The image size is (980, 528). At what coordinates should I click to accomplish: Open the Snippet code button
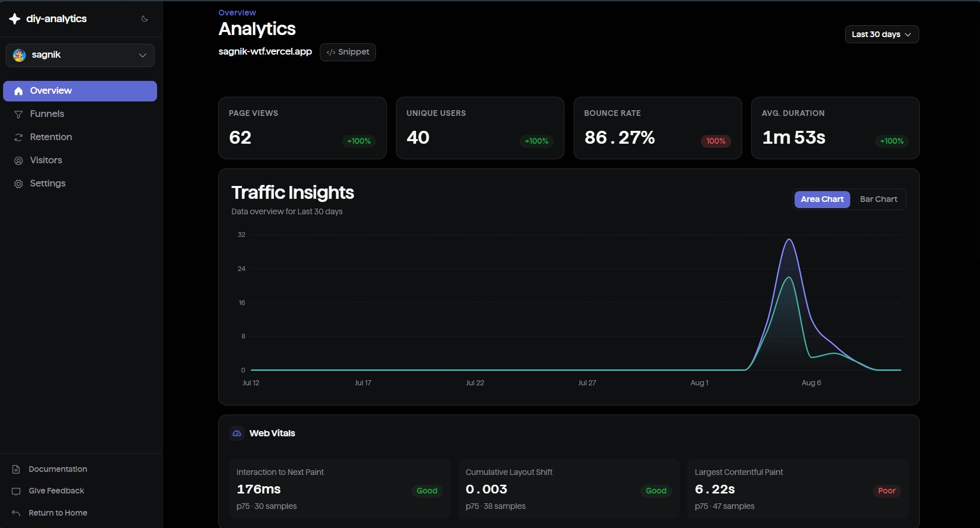click(348, 52)
